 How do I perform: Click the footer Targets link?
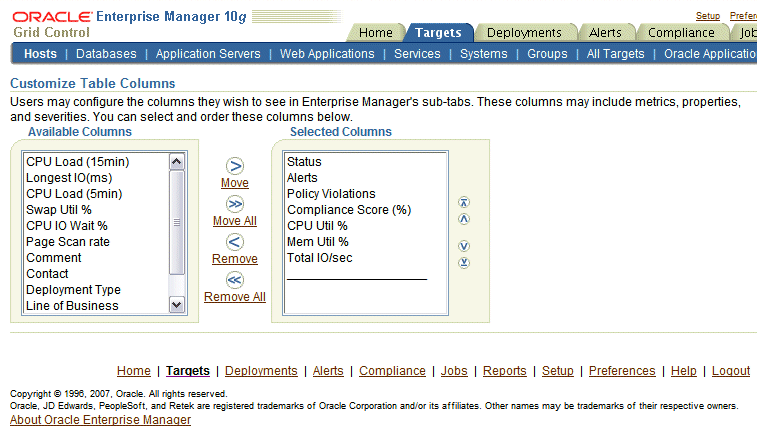point(188,371)
